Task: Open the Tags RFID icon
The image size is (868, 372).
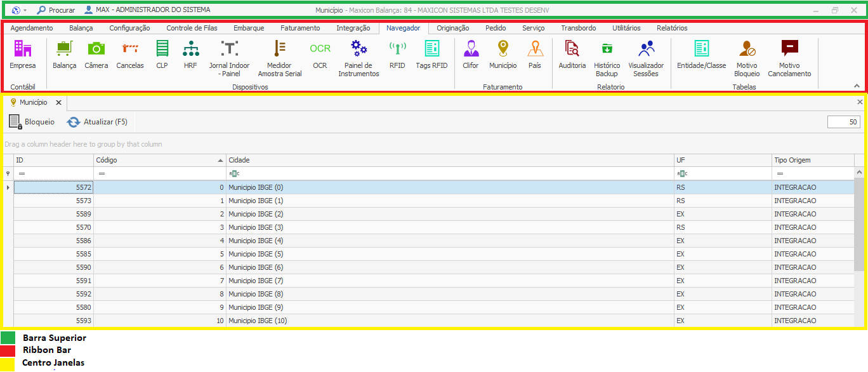Action: 431,55
